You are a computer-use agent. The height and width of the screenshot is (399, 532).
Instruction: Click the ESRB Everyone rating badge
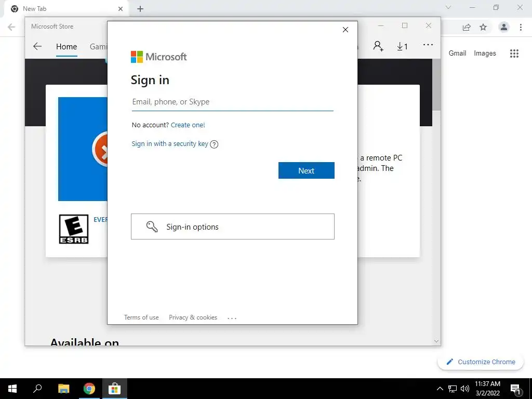[74, 229]
